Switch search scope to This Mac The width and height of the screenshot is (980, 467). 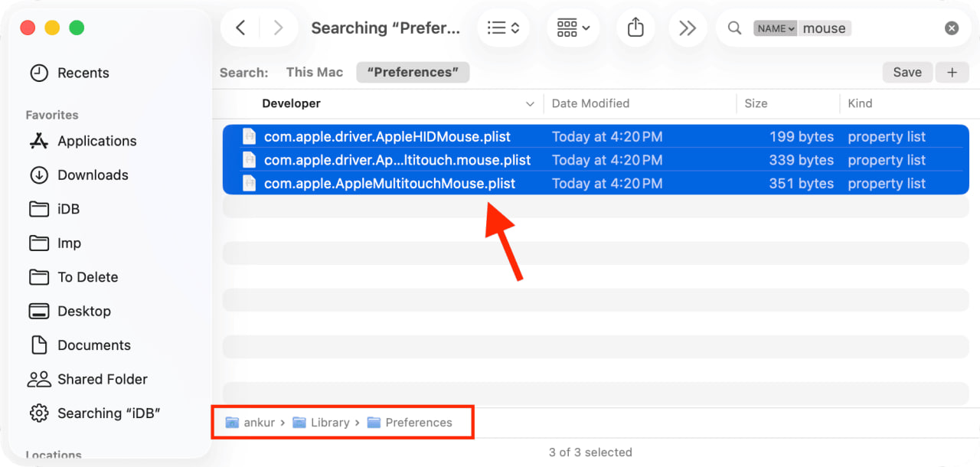click(314, 72)
